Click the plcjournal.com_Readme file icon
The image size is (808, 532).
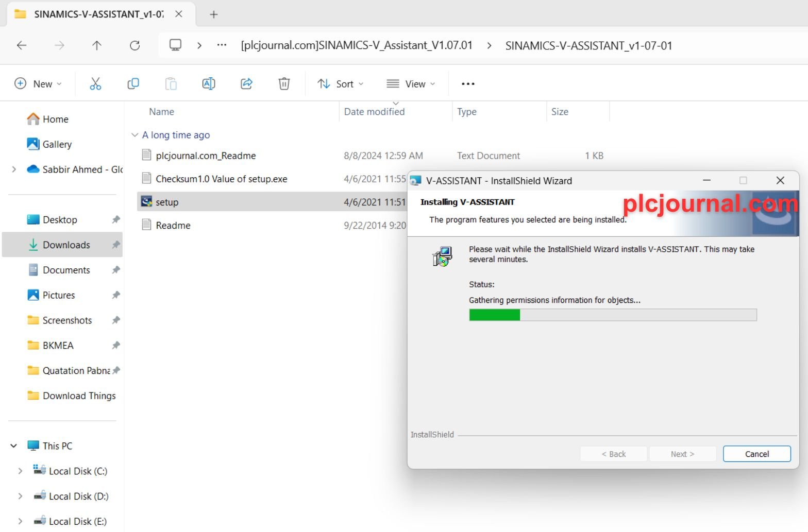tap(146, 155)
